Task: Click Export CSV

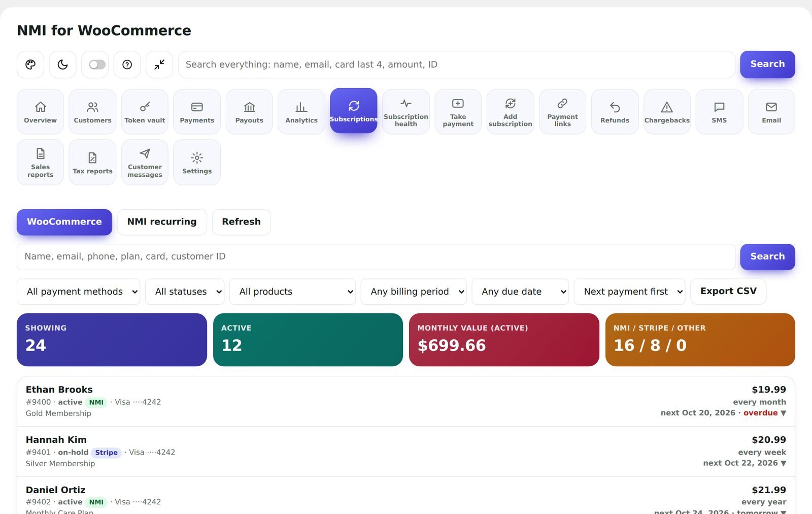Action: [728, 292]
